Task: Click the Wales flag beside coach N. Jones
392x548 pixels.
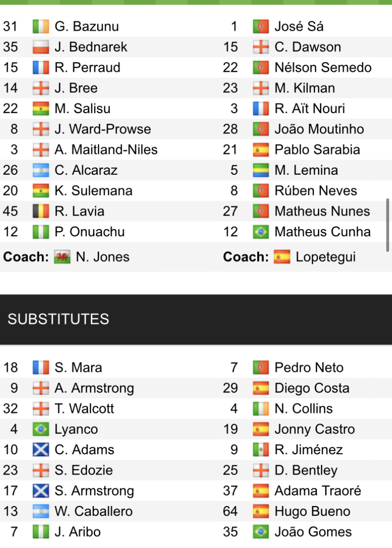Action: 62,257
